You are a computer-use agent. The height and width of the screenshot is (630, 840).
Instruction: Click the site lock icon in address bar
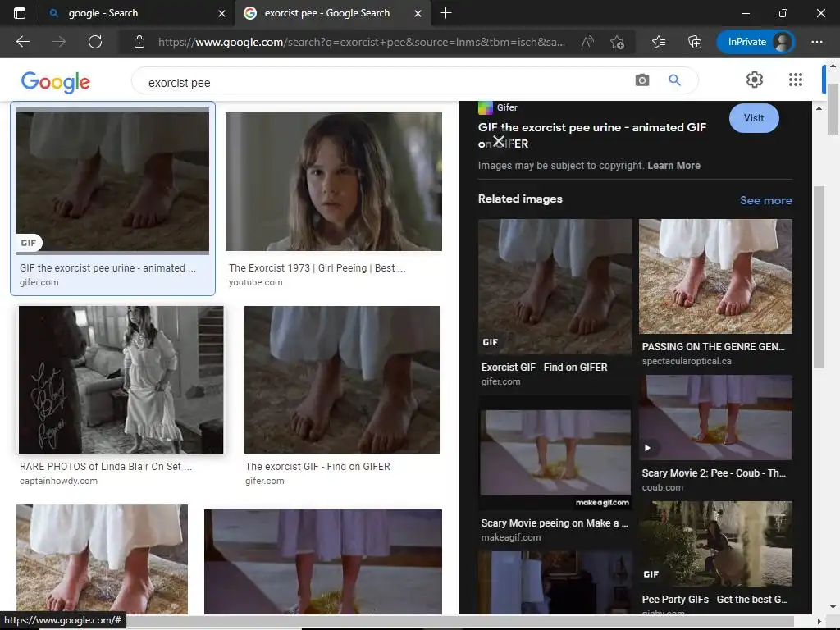click(x=139, y=42)
